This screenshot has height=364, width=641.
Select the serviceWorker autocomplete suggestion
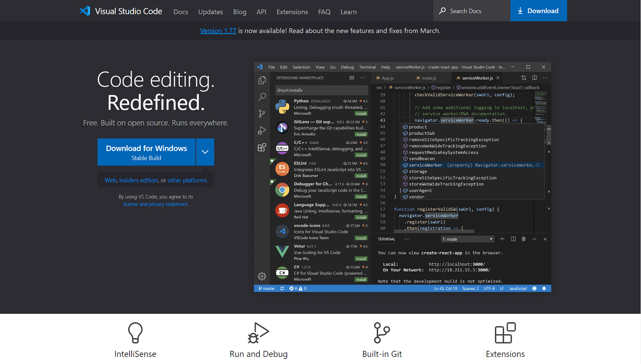pyautogui.click(x=473, y=165)
